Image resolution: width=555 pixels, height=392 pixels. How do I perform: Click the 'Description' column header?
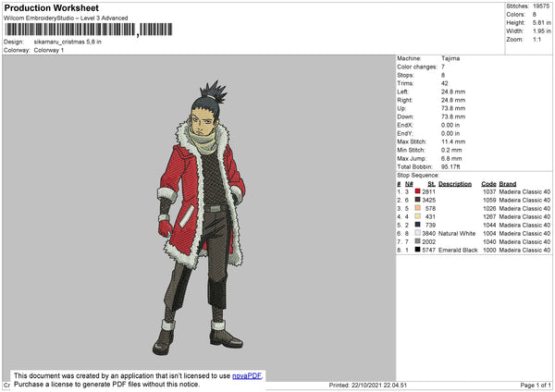[x=455, y=184]
